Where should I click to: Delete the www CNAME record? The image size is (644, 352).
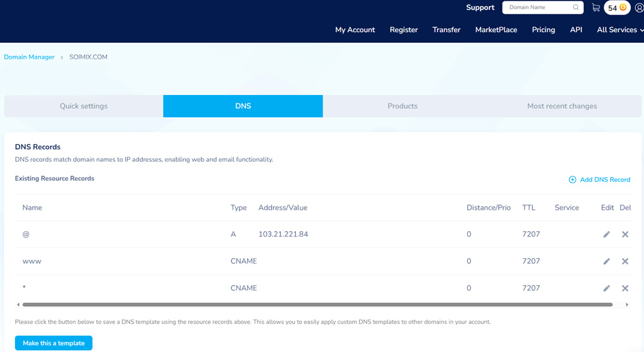tap(625, 261)
